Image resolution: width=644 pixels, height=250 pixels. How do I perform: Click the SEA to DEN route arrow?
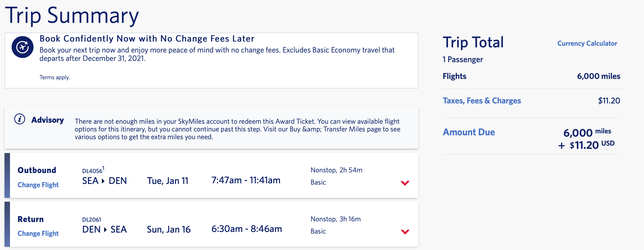(x=103, y=181)
